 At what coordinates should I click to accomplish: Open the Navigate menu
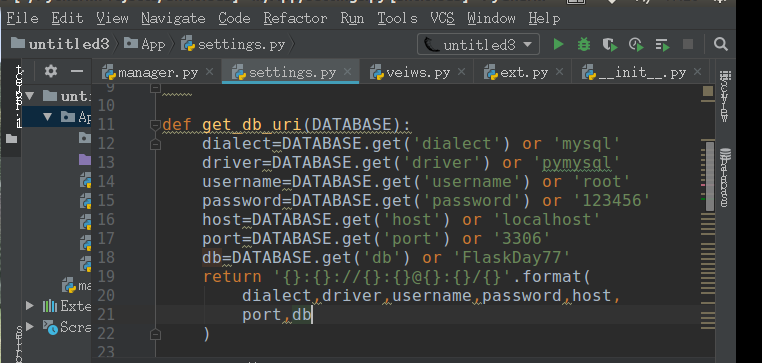click(173, 18)
